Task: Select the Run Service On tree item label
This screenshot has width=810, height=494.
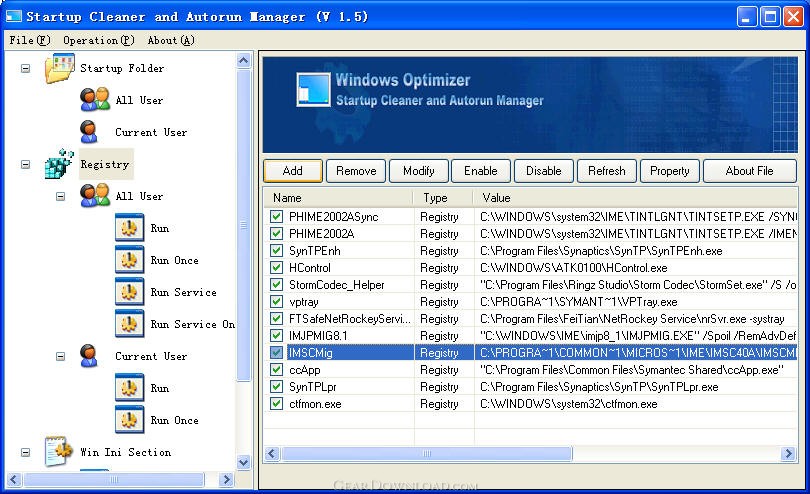Action: pyautogui.click(x=193, y=324)
